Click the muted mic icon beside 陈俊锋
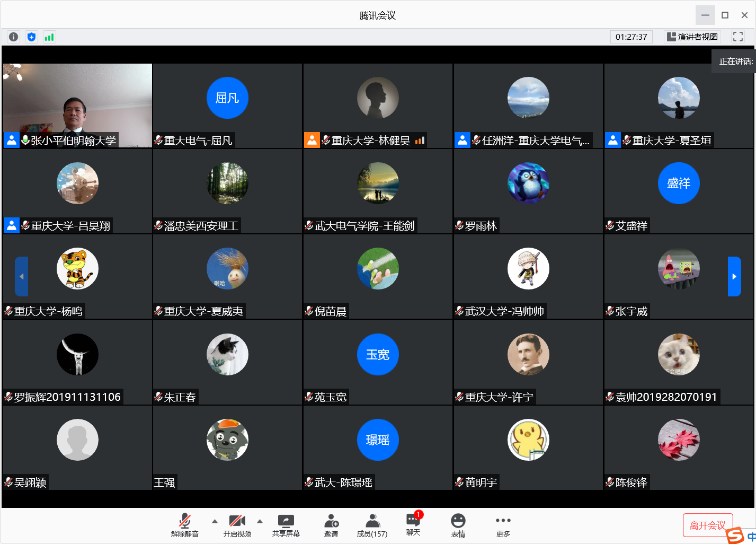 [610, 482]
